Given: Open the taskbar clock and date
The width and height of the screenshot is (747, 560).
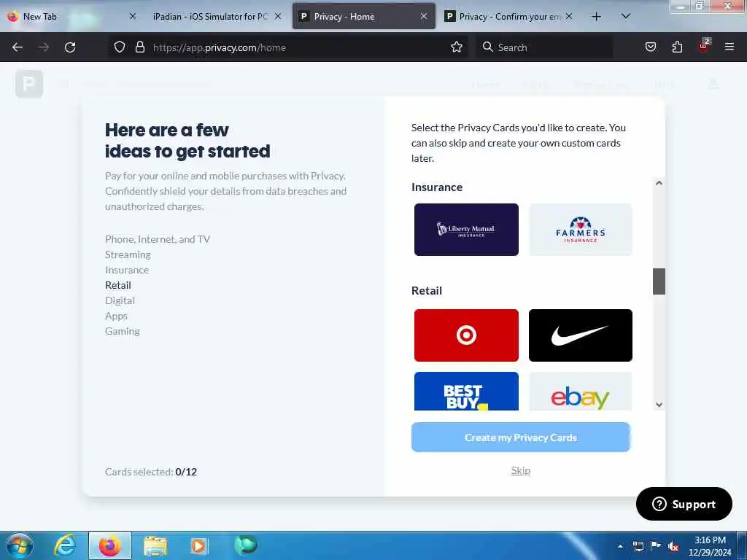Looking at the screenshot, I should pos(710,546).
